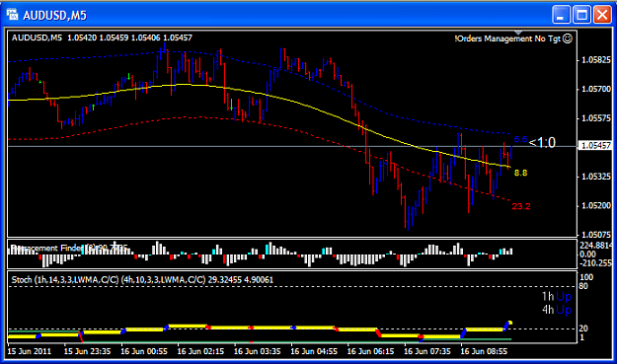Close the AUDUSD,M5 chart window
This screenshot has width=617, height=364.
pyautogui.click(x=602, y=16)
